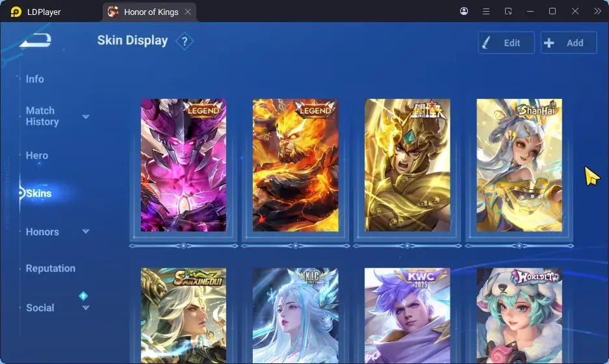Select the golden armor knight skin card
This screenshot has width=609, height=364.
408,165
